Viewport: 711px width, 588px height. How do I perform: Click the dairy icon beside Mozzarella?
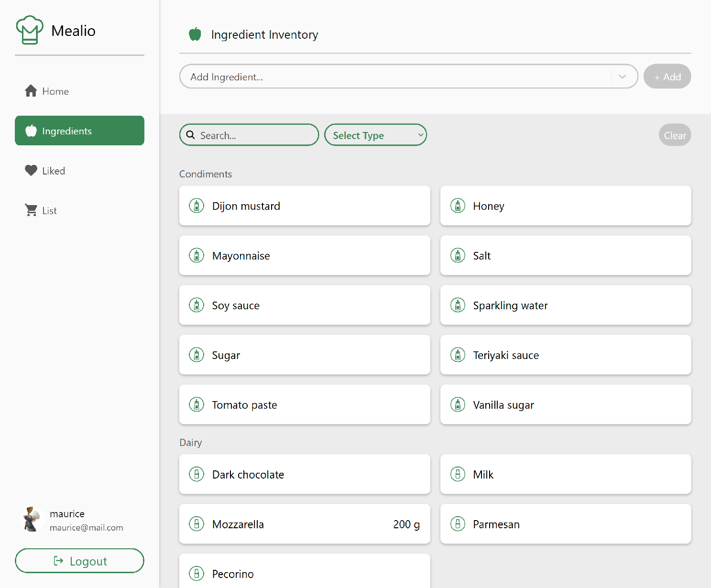pos(197,524)
